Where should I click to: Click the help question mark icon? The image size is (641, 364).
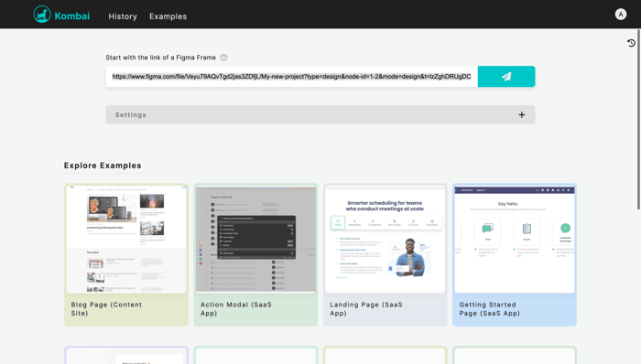pos(223,58)
